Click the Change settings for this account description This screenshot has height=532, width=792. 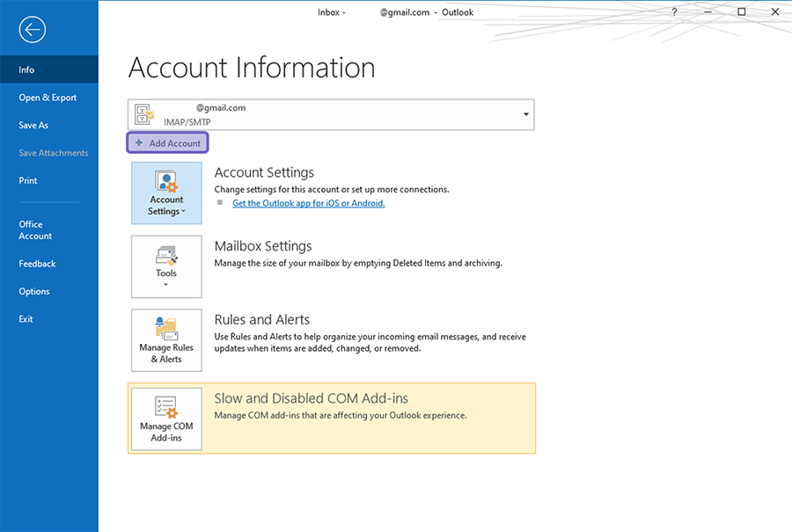point(332,189)
